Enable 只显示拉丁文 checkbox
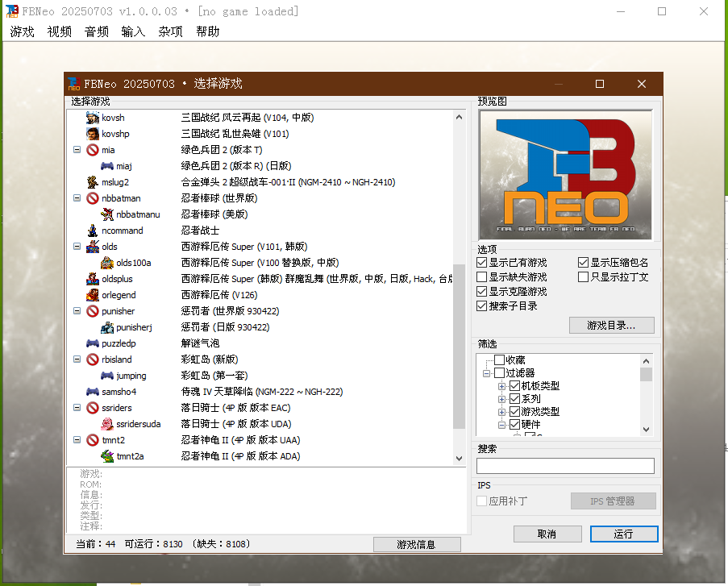Image resolution: width=728 pixels, height=586 pixels. [x=583, y=276]
